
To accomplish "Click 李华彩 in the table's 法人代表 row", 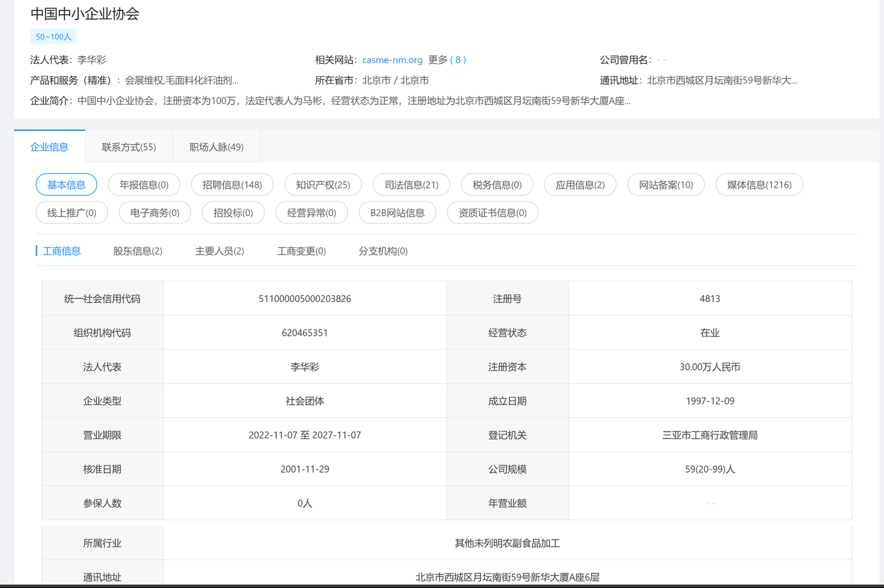I will [305, 367].
